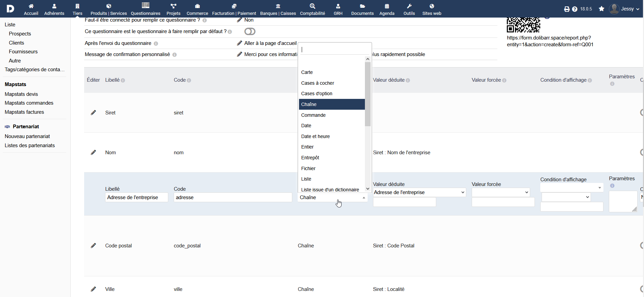Click the edit pencil for Code postal row

point(94,245)
